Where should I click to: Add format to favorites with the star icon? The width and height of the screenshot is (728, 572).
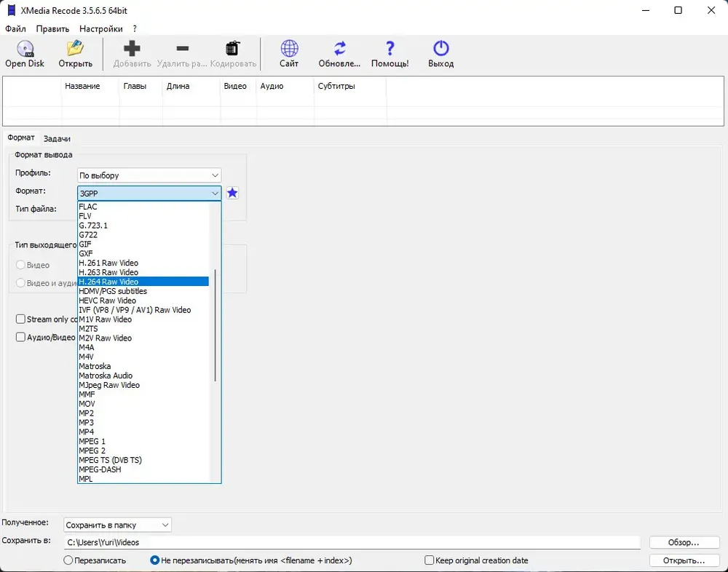point(233,193)
